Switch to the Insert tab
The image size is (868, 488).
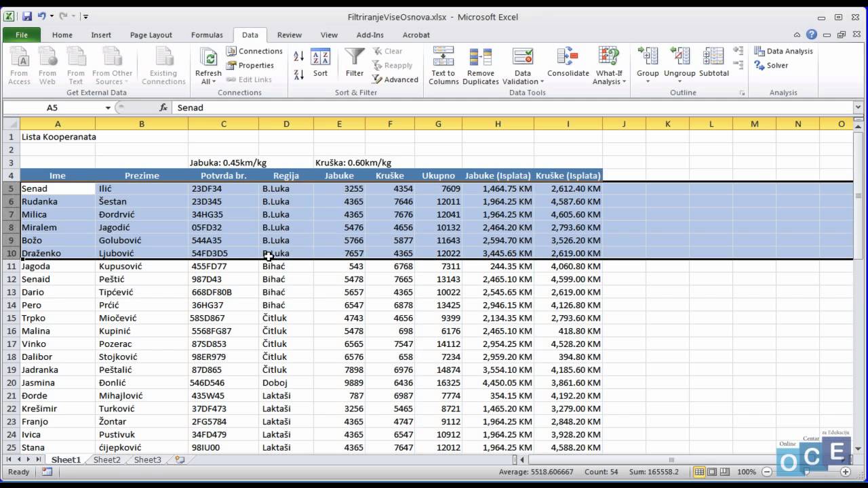101,35
